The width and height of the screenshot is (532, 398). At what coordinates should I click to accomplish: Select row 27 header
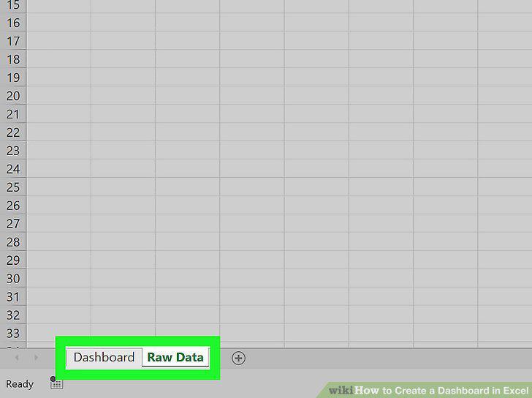click(13, 223)
